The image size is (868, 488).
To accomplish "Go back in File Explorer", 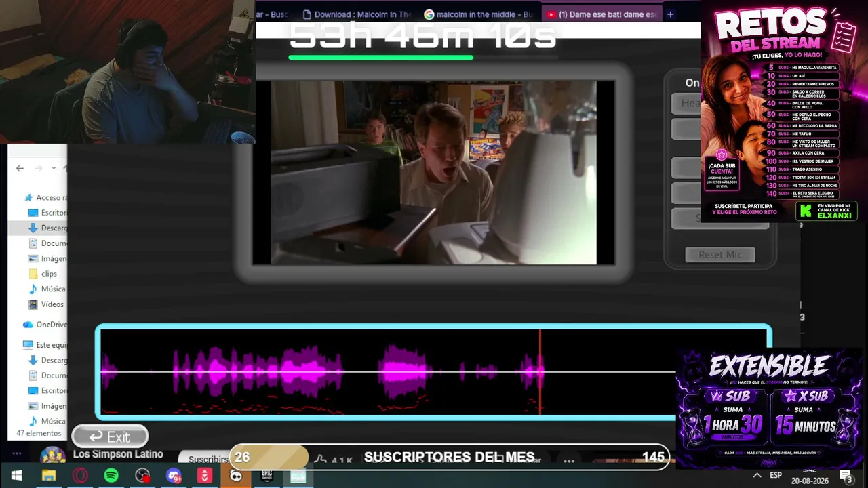I will pyautogui.click(x=20, y=168).
